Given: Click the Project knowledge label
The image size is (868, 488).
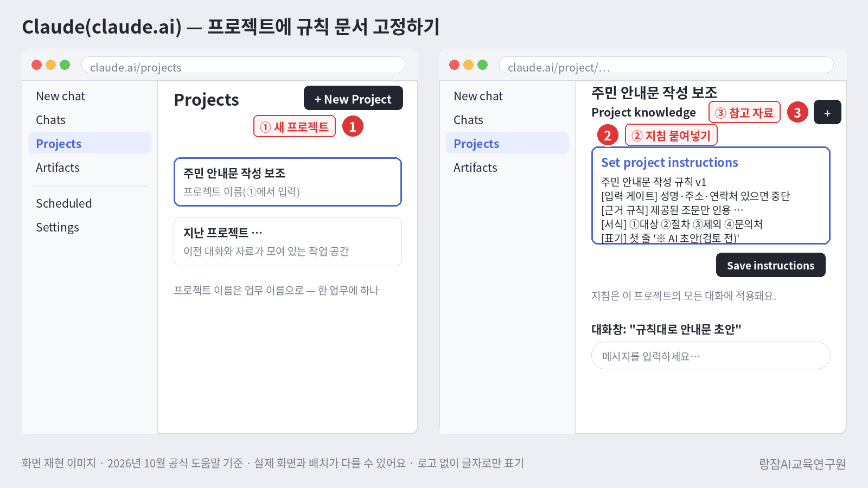Looking at the screenshot, I should coord(643,112).
